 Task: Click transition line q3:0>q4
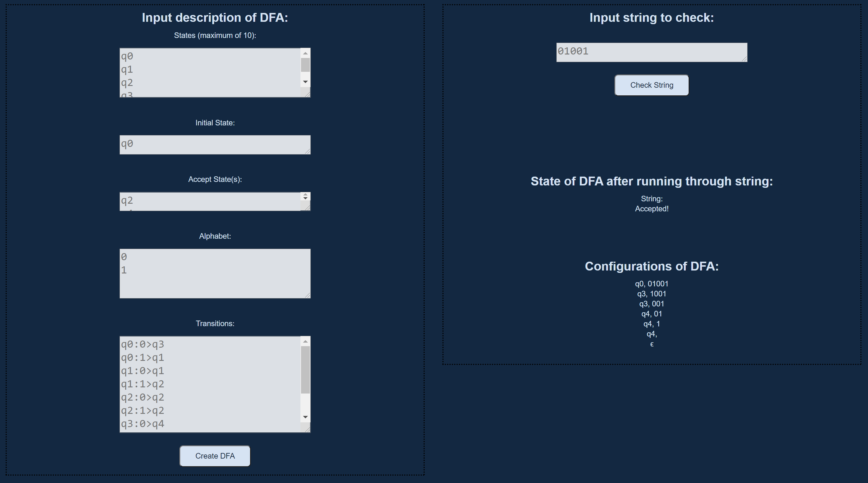coord(143,424)
